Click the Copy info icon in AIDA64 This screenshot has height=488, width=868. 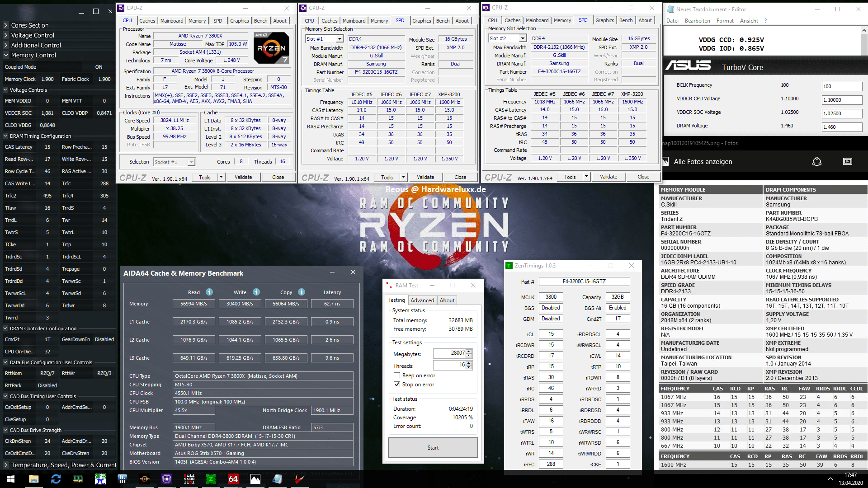pyautogui.click(x=302, y=292)
